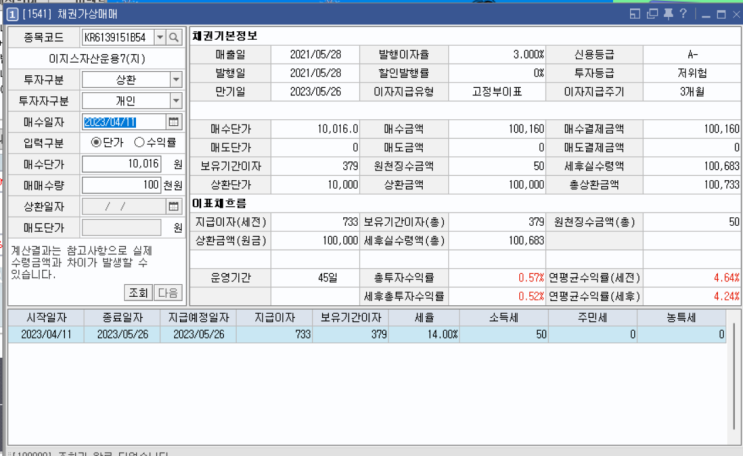The width and height of the screenshot is (743, 456).
Task: Click the 이자지급주기 value 3개월
Action: coord(692,91)
